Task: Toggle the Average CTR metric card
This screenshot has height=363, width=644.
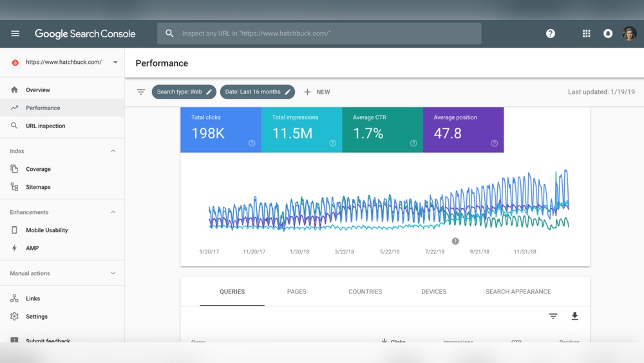Action: 383,130
